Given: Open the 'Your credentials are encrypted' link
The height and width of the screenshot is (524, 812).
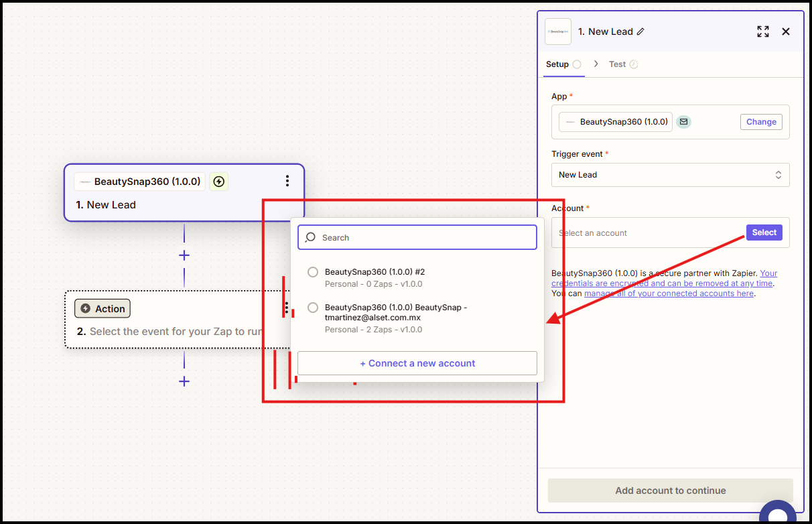Looking at the screenshot, I should (663, 278).
